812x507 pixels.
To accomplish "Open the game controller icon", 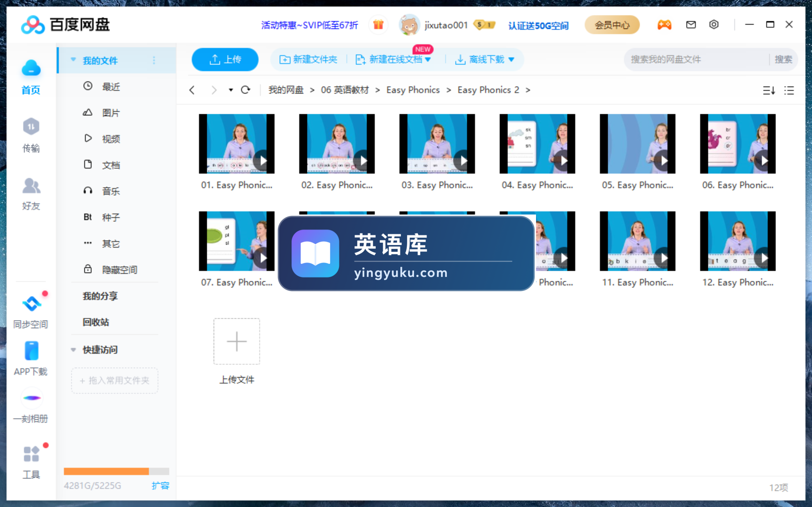I will [x=664, y=25].
